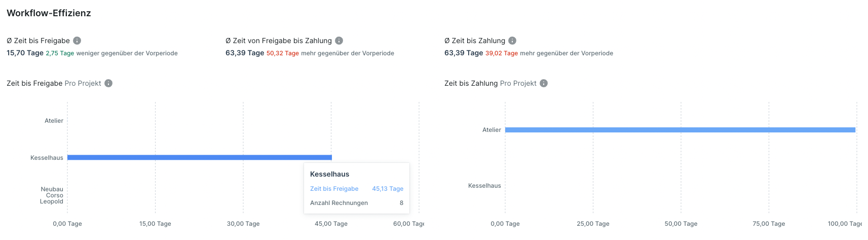Open info icon for Ø Zeit von Freigabe bis Zahlung
The width and height of the screenshot is (868, 240).
coord(339,41)
